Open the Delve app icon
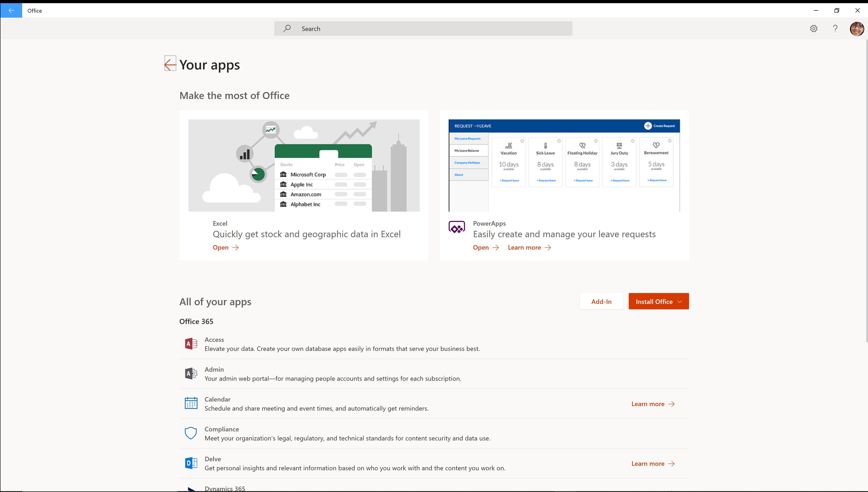 click(x=191, y=463)
